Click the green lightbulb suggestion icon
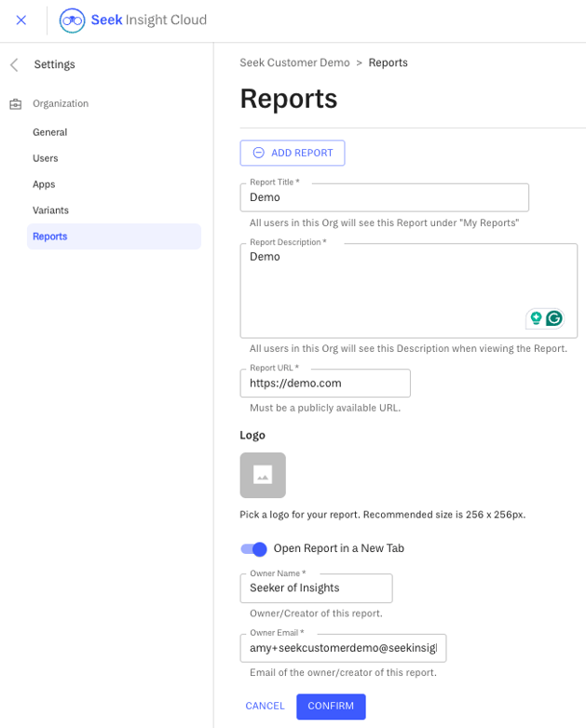 (x=536, y=318)
